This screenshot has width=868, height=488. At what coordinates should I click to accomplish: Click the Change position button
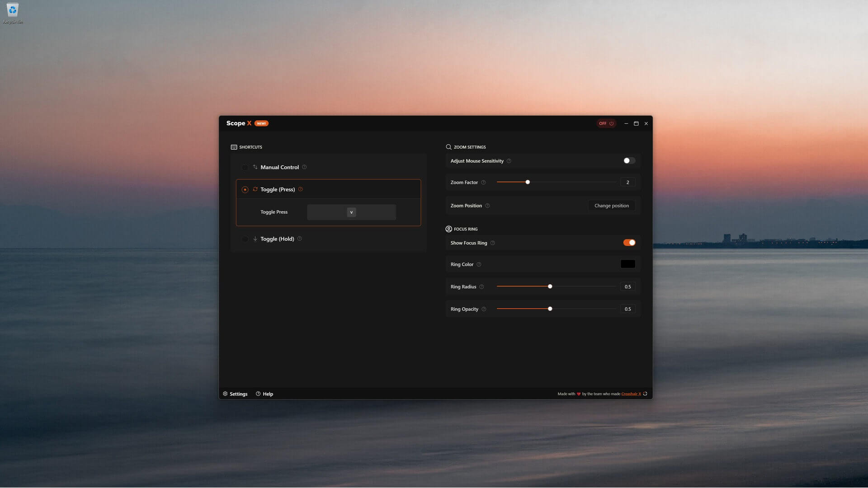coord(611,206)
